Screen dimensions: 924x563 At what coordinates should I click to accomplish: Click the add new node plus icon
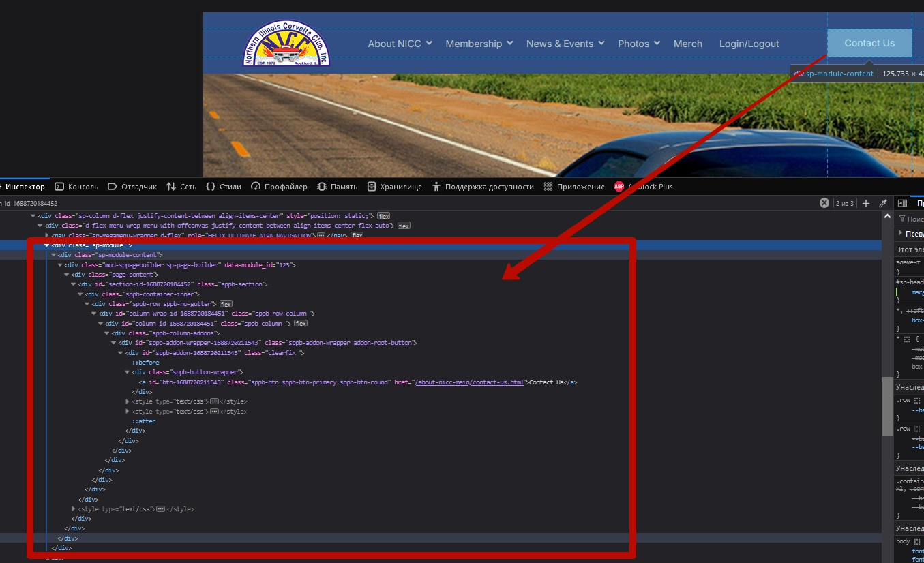866,203
